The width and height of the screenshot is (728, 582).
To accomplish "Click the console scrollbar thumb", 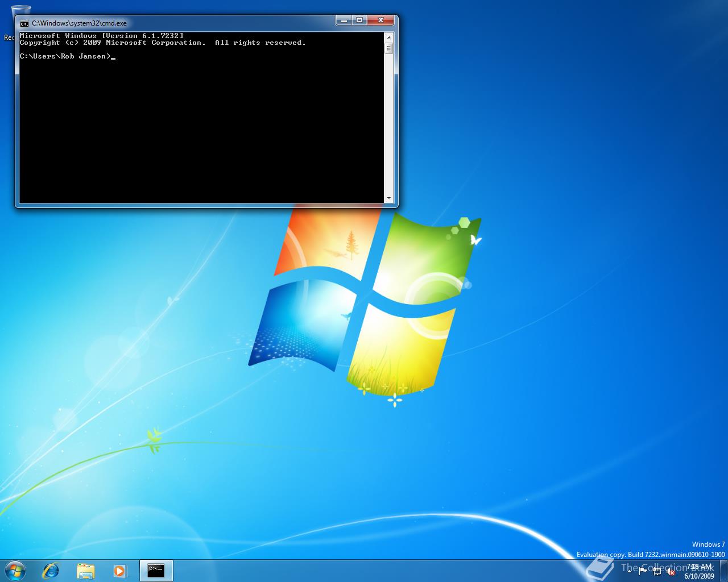I will tap(389, 48).
